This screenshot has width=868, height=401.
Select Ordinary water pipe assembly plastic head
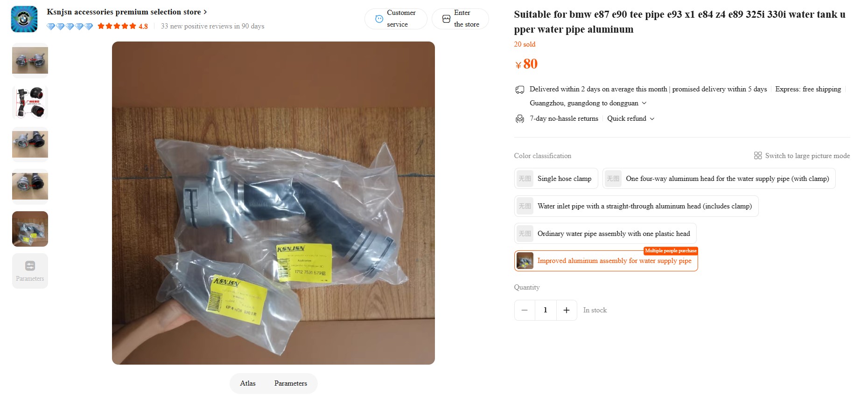pos(605,234)
